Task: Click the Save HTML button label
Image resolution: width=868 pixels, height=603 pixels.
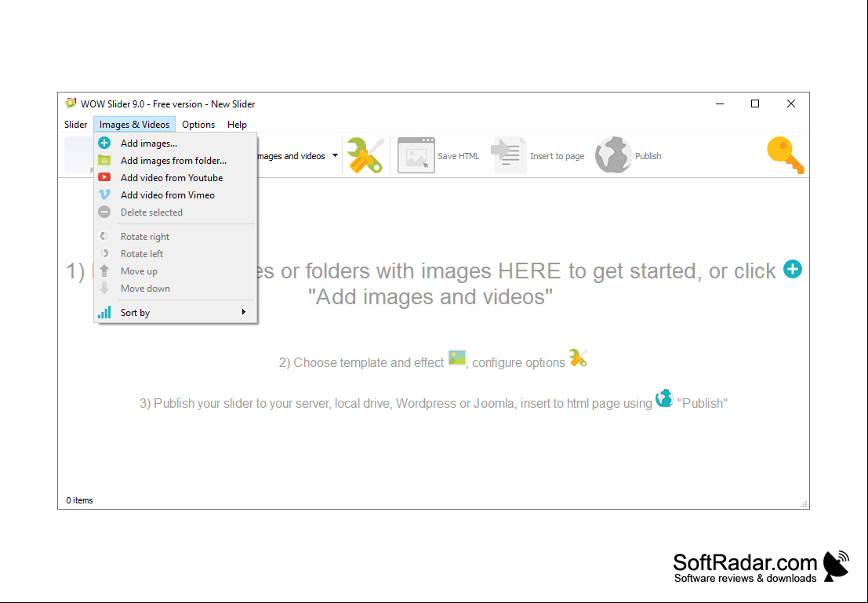Action: click(459, 156)
